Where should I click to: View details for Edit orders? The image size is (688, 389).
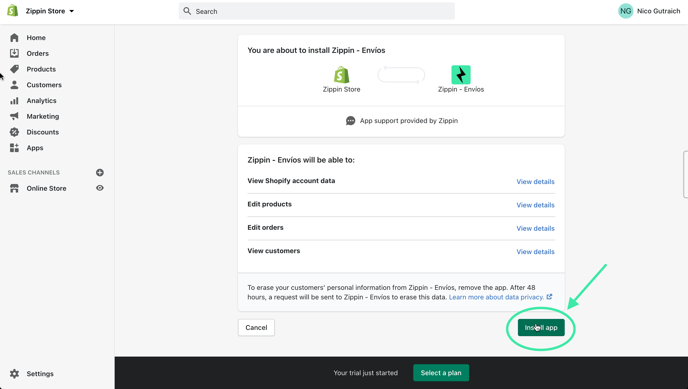535,228
